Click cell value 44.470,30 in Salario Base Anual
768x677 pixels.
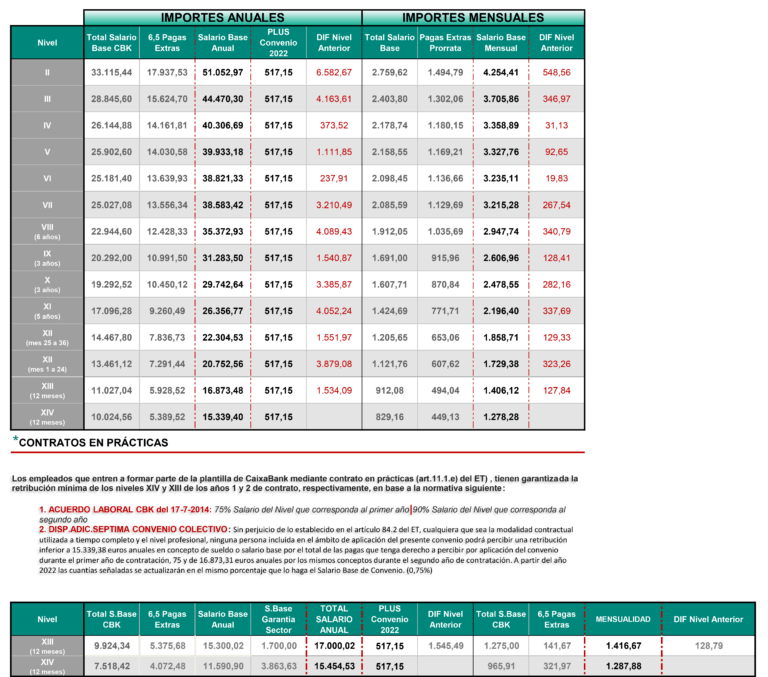click(221, 100)
